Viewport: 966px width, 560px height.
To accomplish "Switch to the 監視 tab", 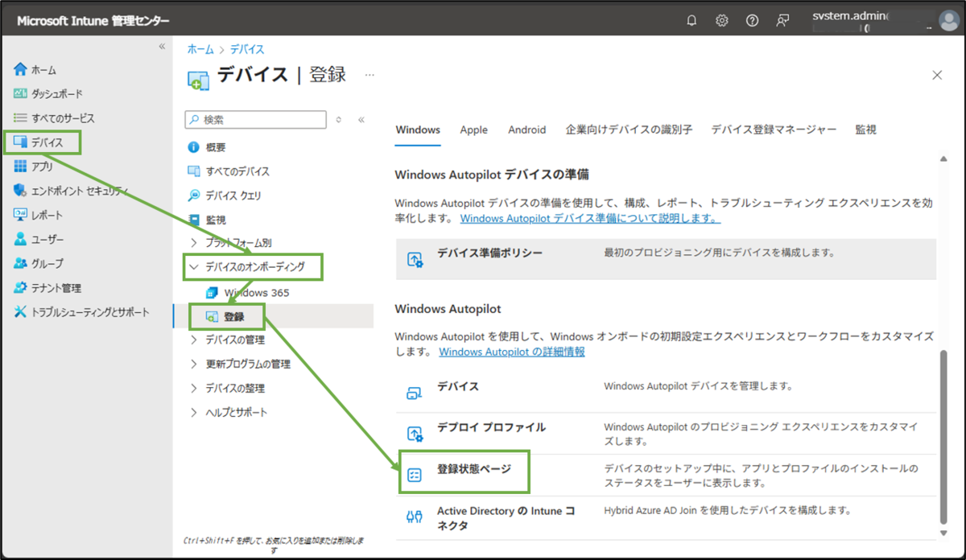I will coord(865,130).
